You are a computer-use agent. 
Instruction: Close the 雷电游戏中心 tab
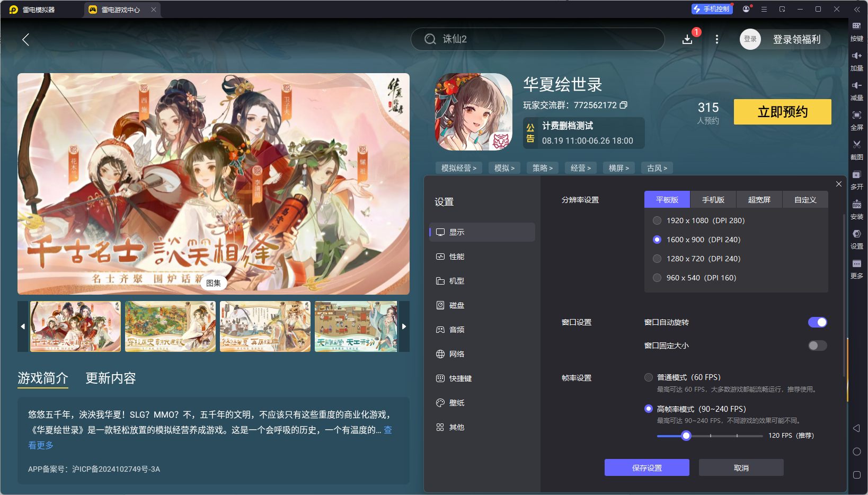click(x=154, y=10)
